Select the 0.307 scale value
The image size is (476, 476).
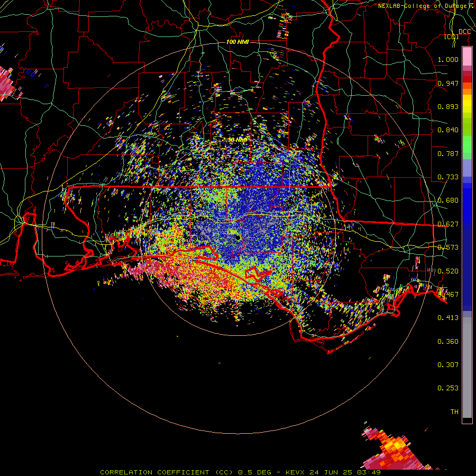click(448, 365)
